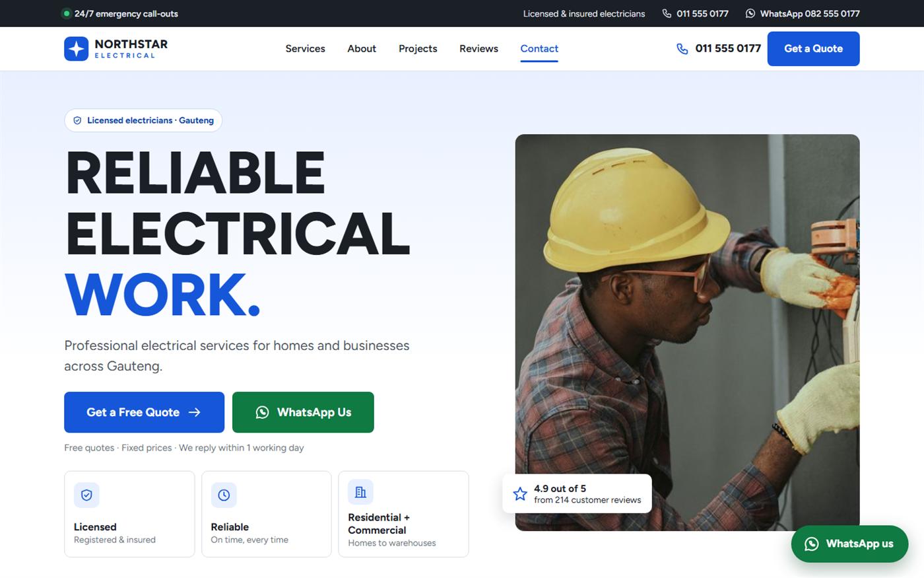Click arrow icon in Get a Free Quote
This screenshot has width=924, height=578.
(x=195, y=412)
